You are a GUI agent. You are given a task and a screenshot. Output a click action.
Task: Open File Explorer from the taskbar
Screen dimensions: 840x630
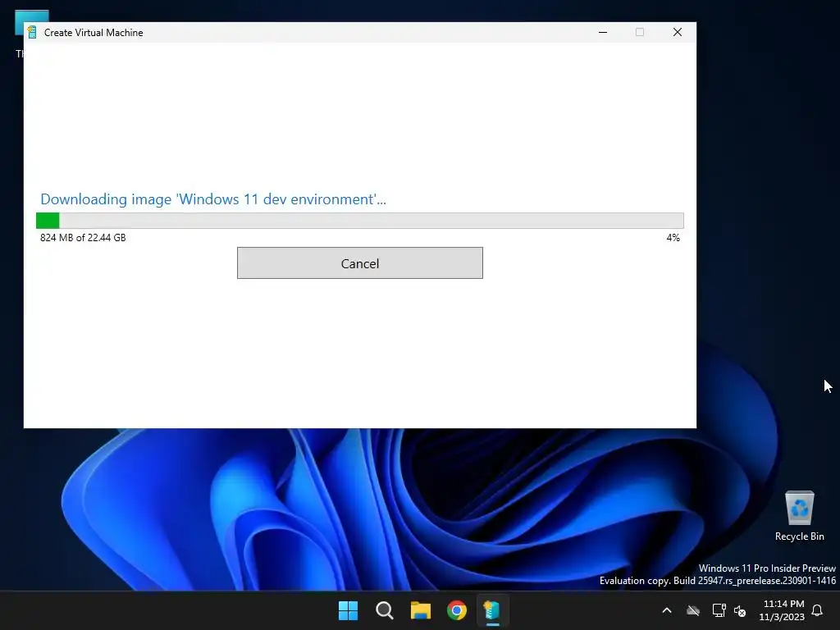point(421,610)
